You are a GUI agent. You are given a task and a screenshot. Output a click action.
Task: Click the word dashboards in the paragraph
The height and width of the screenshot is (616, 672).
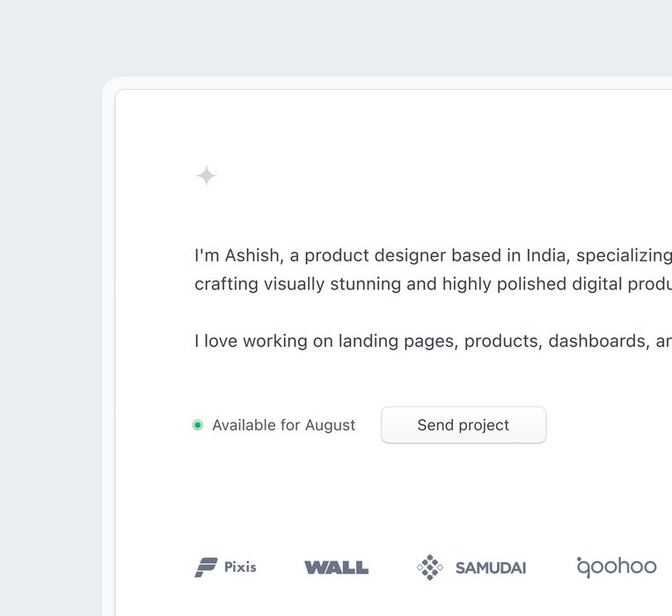coord(597,341)
